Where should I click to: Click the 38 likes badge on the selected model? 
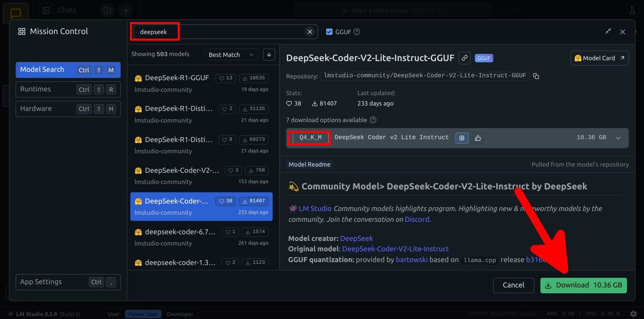225,201
